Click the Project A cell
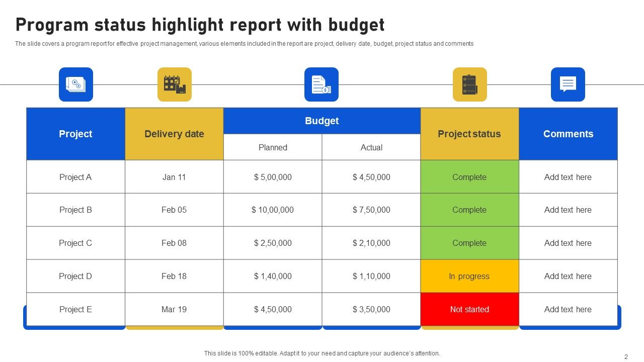The width and height of the screenshot is (644, 362). 75,177
